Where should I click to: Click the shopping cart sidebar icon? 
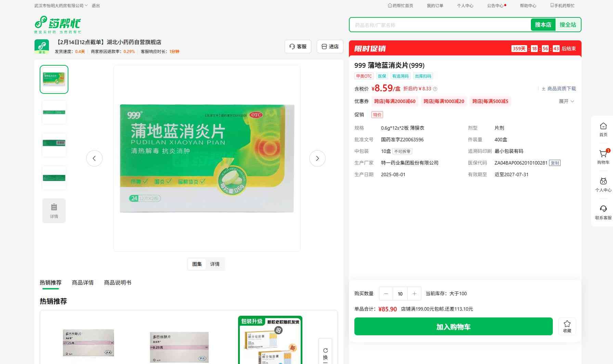coord(603,154)
